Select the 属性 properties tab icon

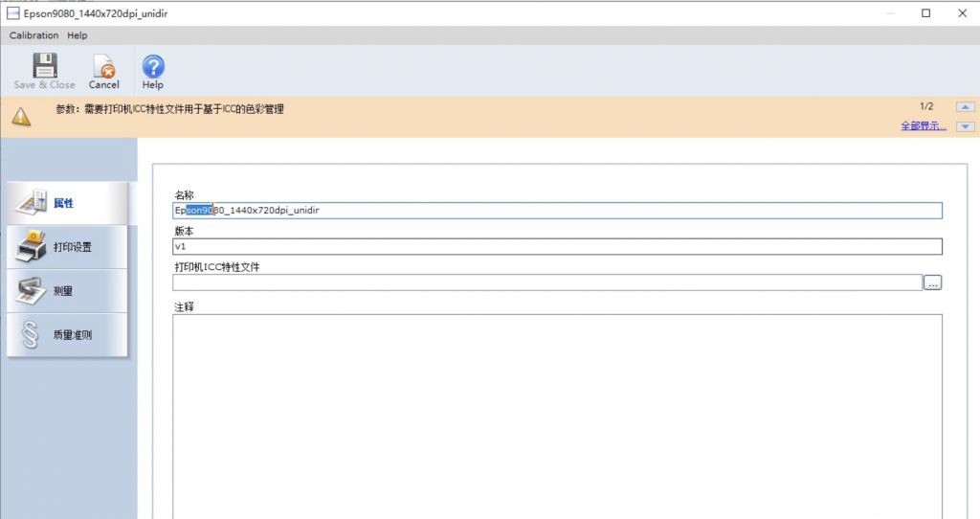coord(32,203)
